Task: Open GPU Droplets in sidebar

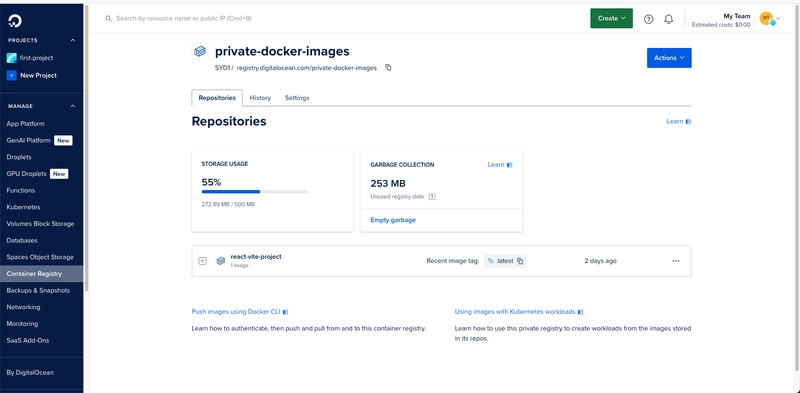Action: click(27, 174)
